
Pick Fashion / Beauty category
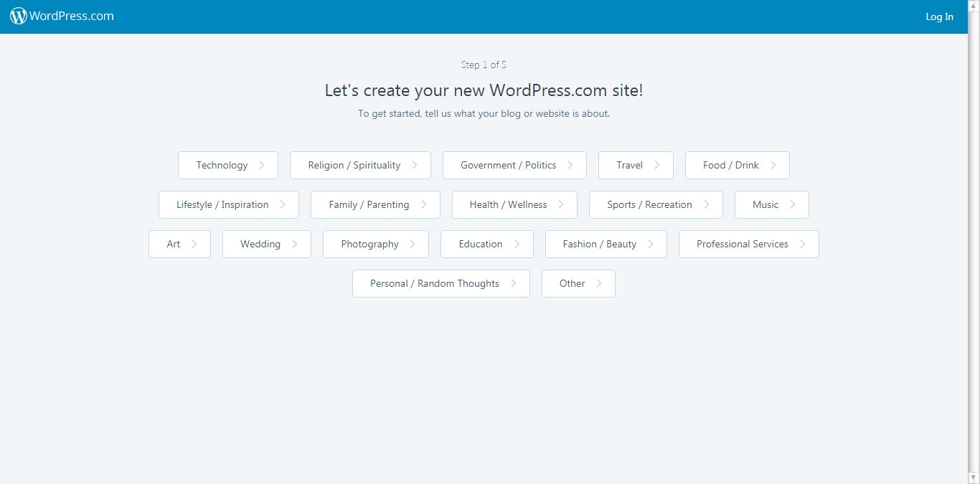click(x=606, y=244)
